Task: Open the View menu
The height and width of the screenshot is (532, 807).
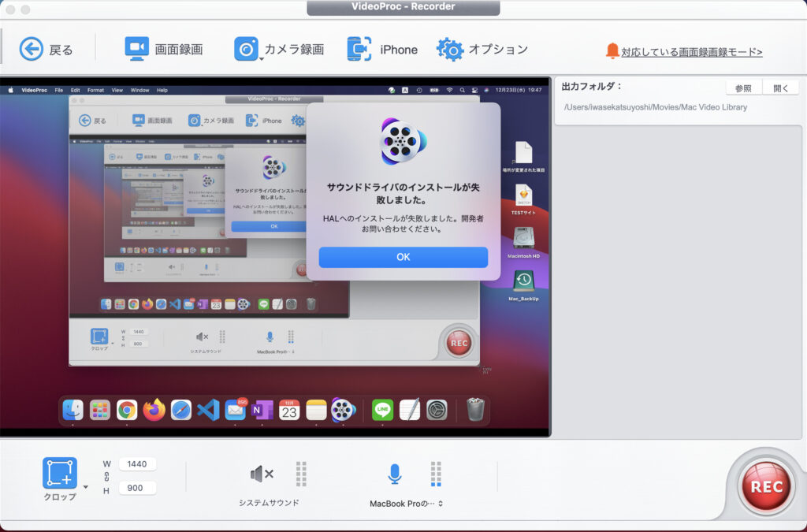Action: pyautogui.click(x=117, y=90)
